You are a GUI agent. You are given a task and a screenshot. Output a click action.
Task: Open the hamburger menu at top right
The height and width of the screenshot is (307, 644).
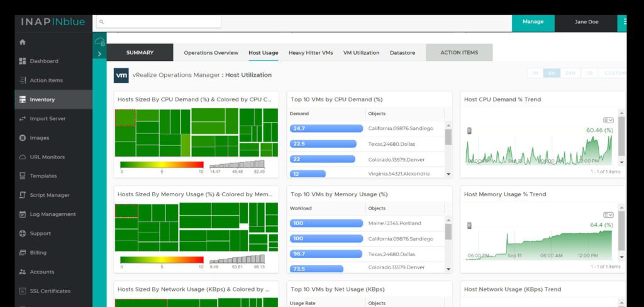(x=623, y=22)
